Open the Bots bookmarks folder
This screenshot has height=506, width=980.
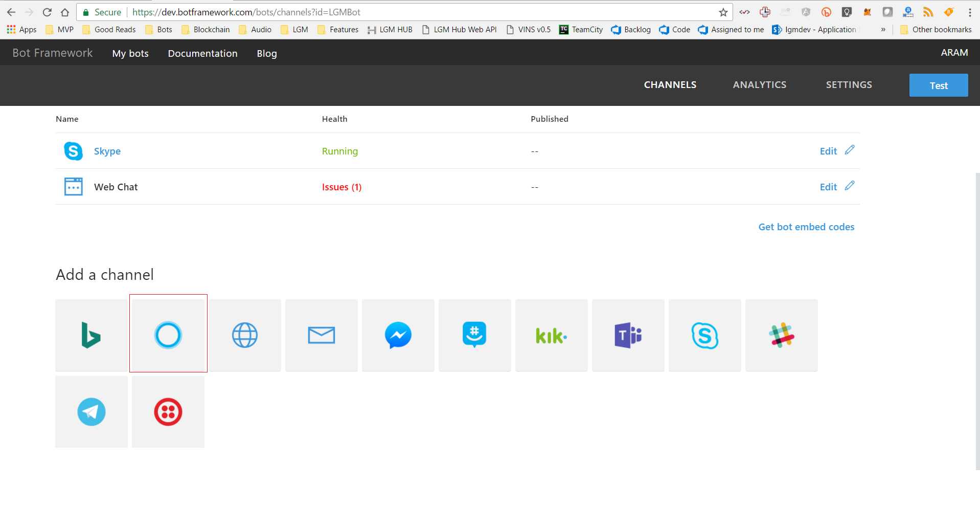[x=159, y=30]
